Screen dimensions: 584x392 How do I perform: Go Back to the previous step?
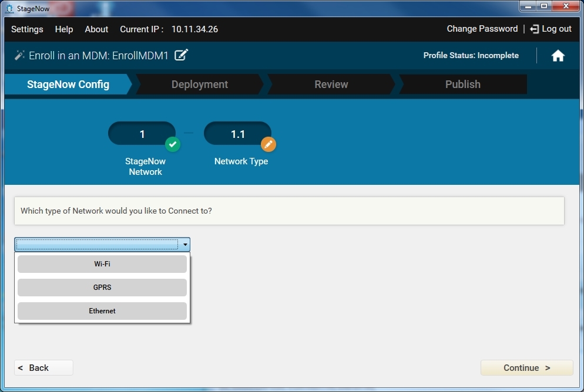click(43, 368)
